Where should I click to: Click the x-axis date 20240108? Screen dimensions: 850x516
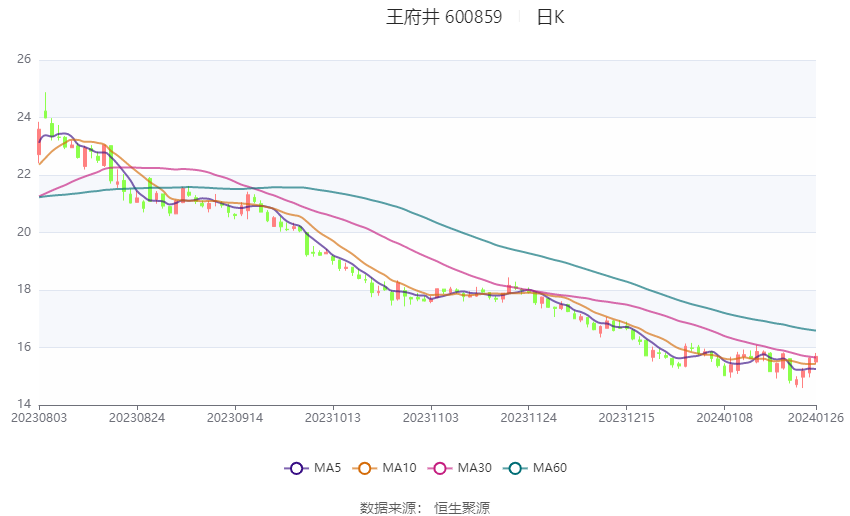[724, 418]
